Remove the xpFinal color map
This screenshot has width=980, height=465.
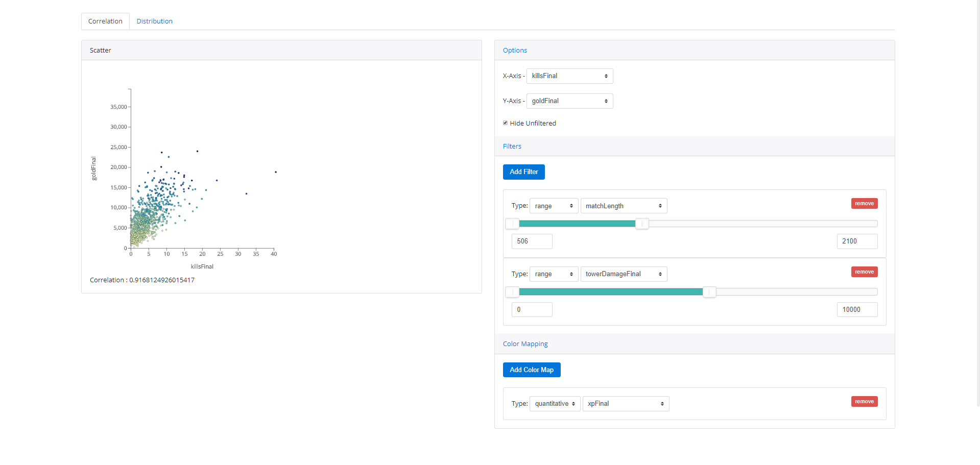point(864,401)
